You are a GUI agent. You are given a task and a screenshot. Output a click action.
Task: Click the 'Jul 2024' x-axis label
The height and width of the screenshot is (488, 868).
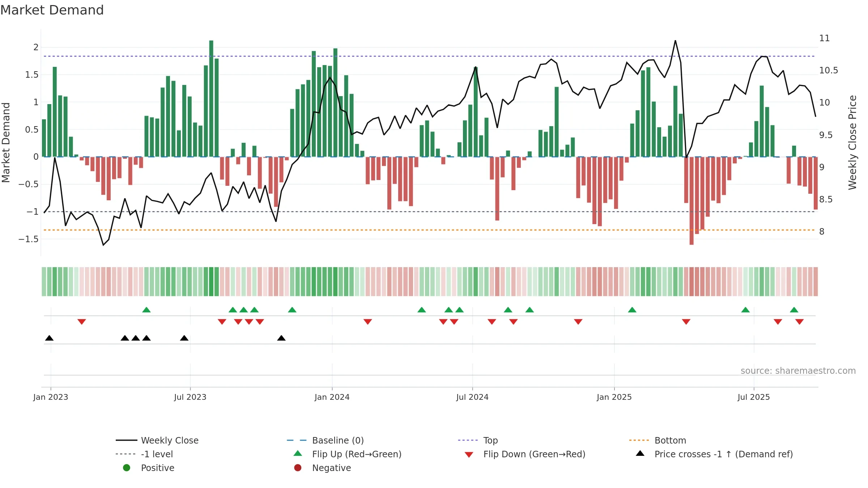click(x=472, y=397)
